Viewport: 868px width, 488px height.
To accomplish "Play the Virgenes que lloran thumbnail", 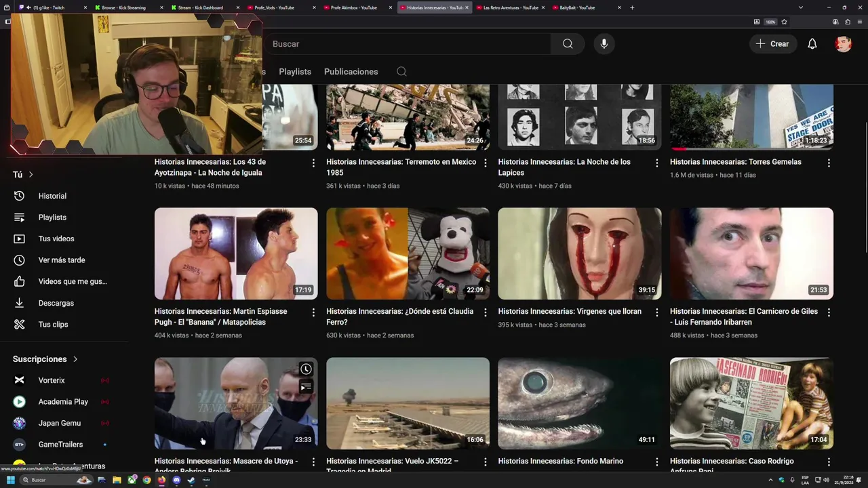I will (x=580, y=253).
